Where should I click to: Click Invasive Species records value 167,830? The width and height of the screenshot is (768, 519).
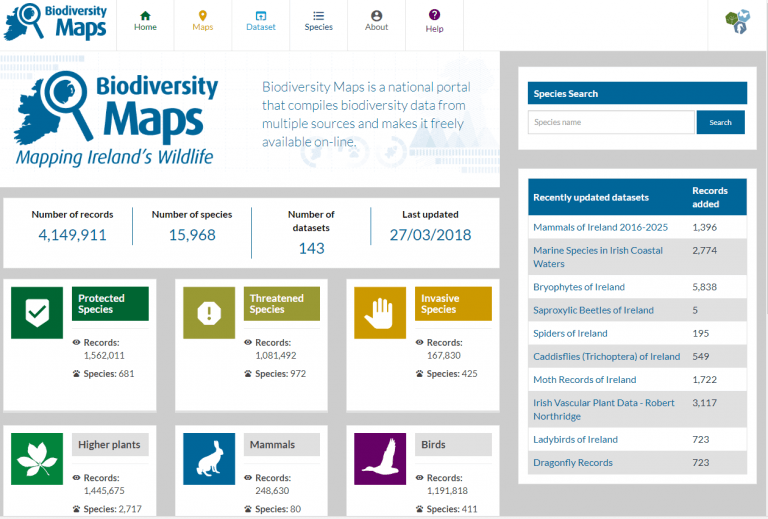coord(444,355)
